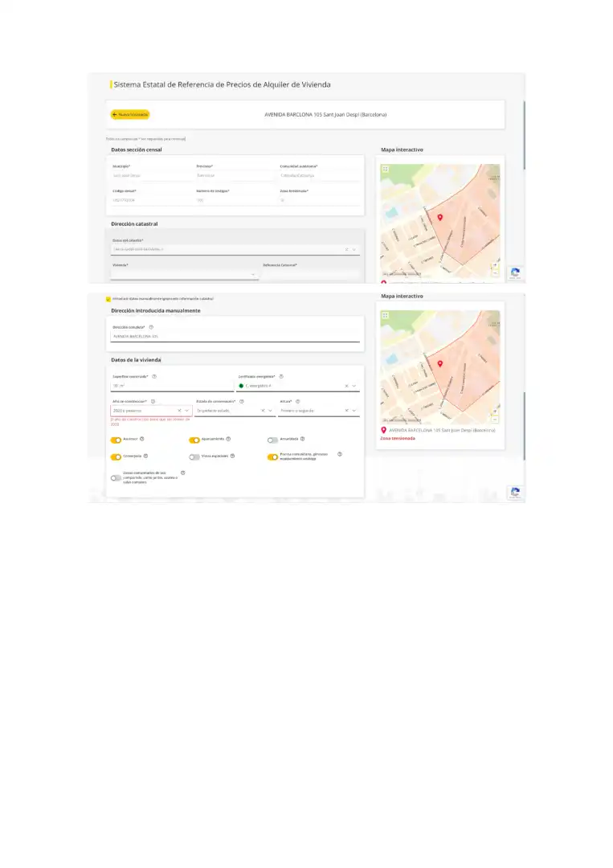
Task: Disable the Ascensor toggle
Action: (116, 440)
